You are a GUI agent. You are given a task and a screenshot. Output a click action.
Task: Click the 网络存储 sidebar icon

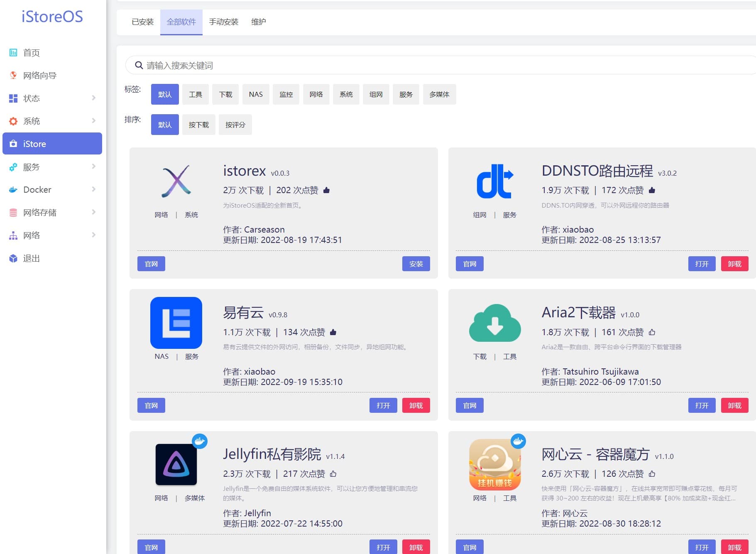[13, 212]
